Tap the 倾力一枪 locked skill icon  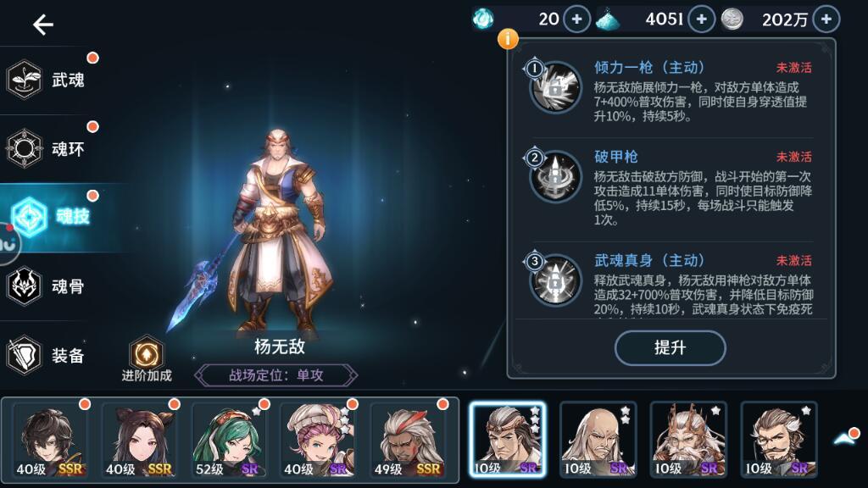click(554, 87)
